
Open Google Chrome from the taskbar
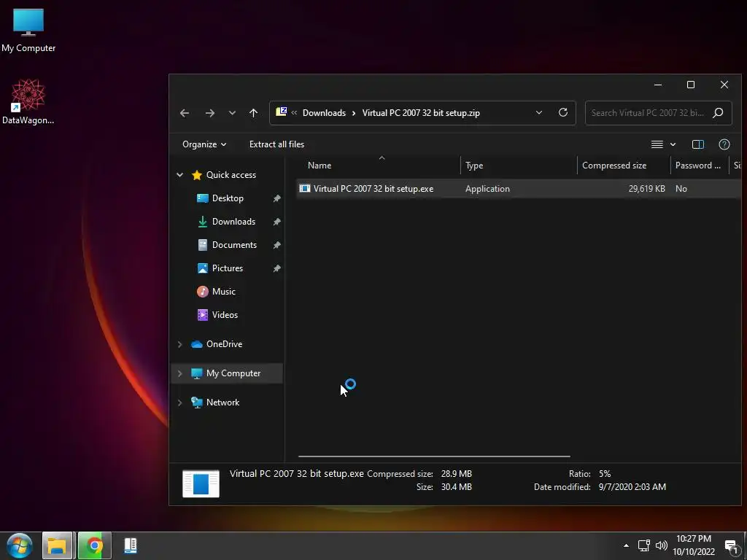click(x=94, y=545)
